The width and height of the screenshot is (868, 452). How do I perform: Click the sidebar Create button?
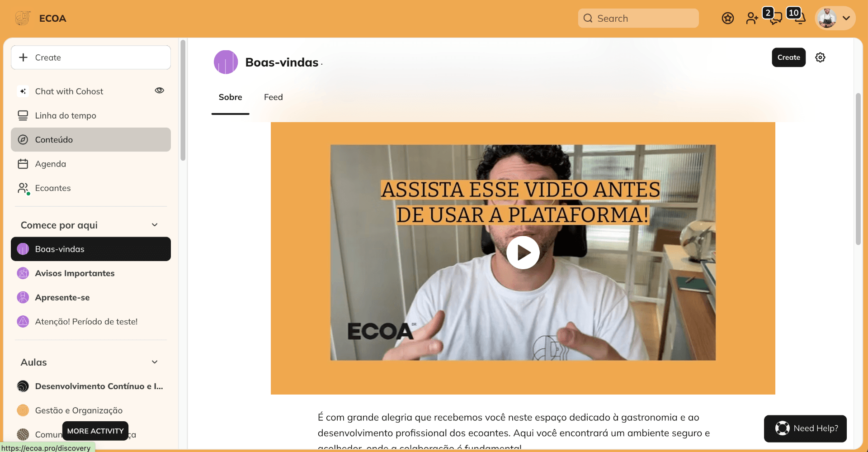[x=91, y=57]
